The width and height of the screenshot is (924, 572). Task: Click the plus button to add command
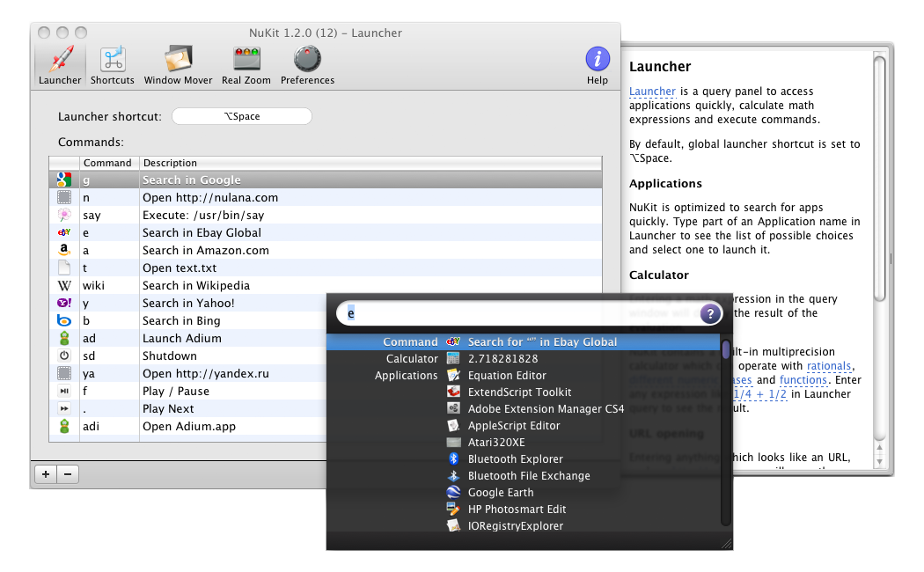(46, 474)
